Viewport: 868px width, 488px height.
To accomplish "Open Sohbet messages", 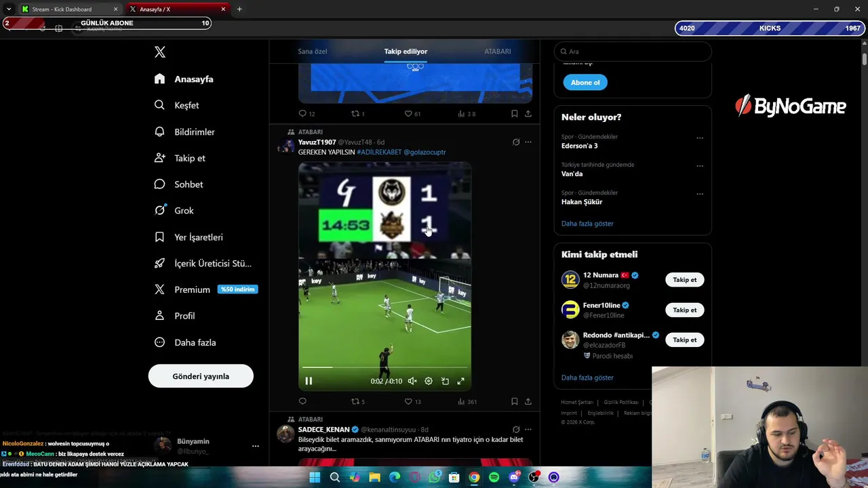I will [178, 184].
